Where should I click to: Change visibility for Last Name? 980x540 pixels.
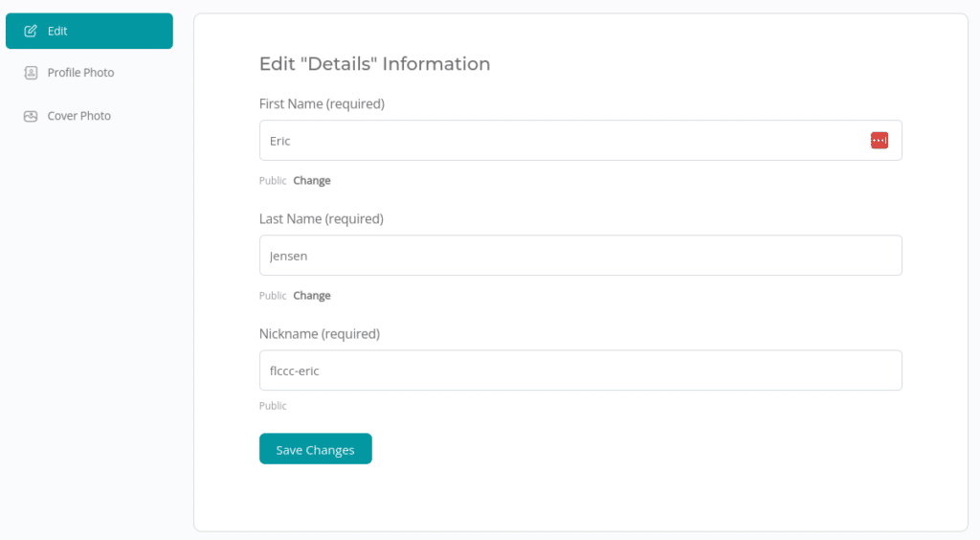pyautogui.click(x=312, y=296)
